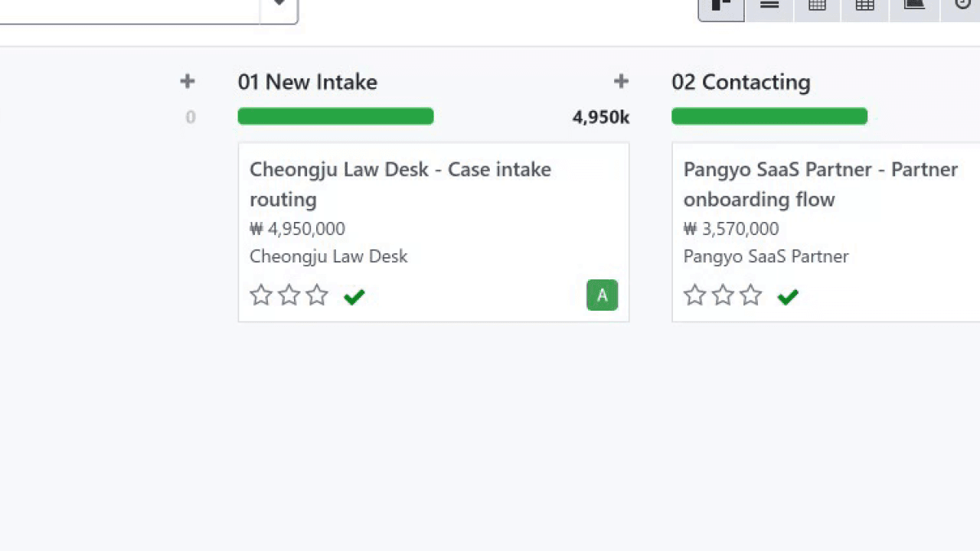Switch to the List view

tap(769, 6)
